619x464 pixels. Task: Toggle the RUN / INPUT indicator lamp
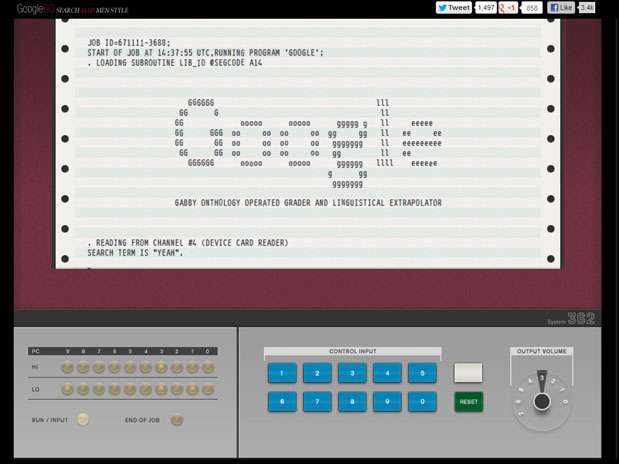click(84, 420)
